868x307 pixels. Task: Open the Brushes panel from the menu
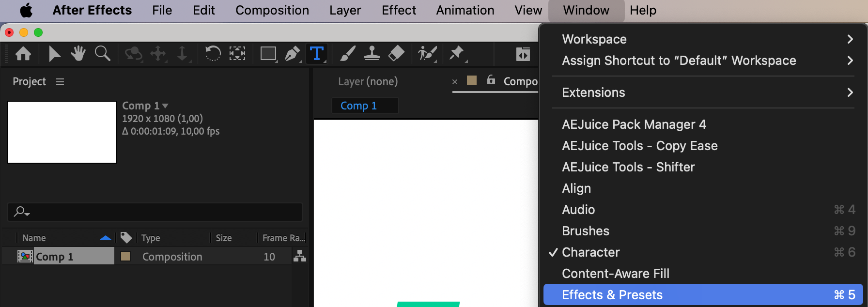pos(703,231)
